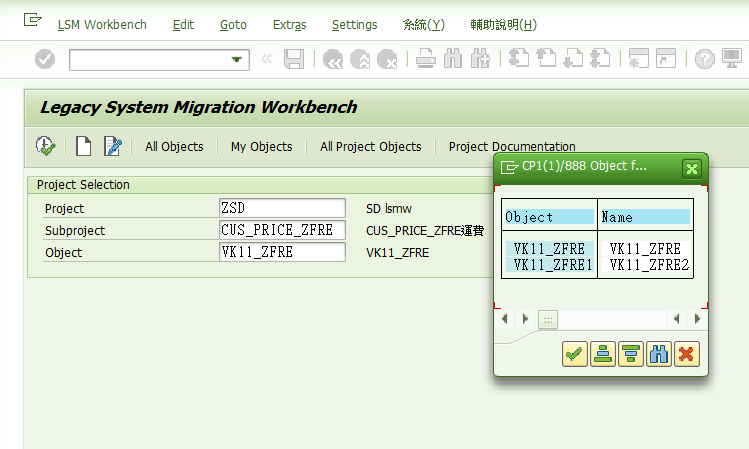The height and width of the screenshot is (449, 749).
Task: Click the Execute clock icon
Action: (x=45, y=146)
